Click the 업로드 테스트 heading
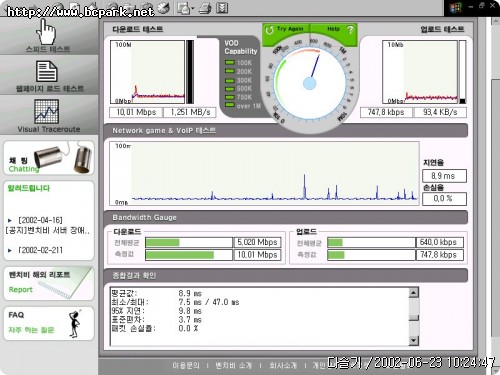The image size is (500, 375). point(442,29)
